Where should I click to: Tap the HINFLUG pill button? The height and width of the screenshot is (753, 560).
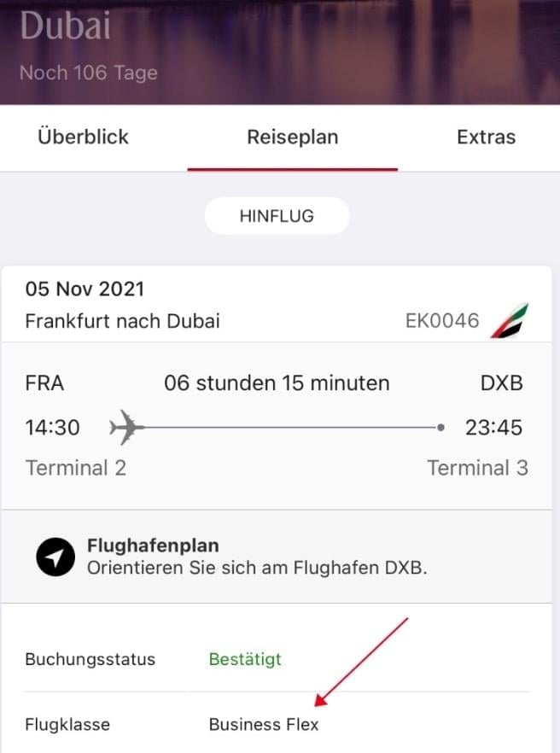coord(277,216)
